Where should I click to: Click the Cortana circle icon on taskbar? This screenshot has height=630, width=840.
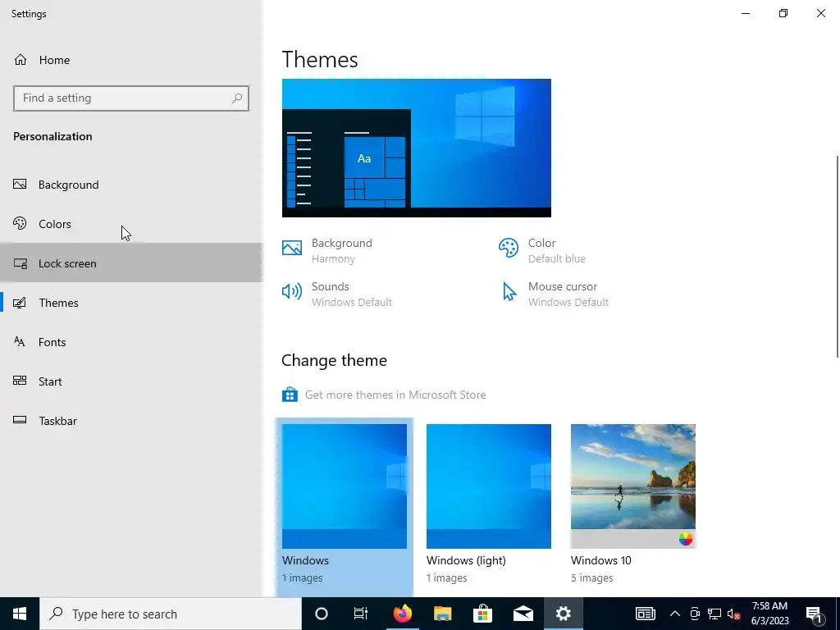click(322, 614)
